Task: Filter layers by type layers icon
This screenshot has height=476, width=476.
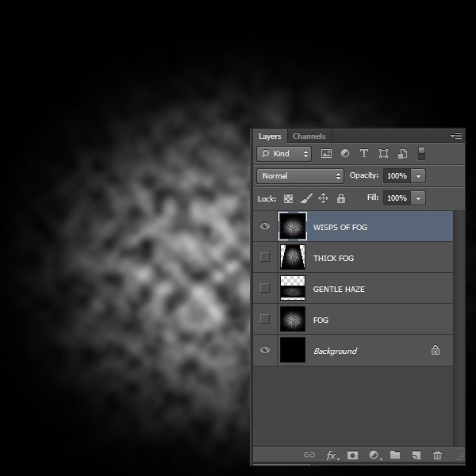Action: coord(364,154)
